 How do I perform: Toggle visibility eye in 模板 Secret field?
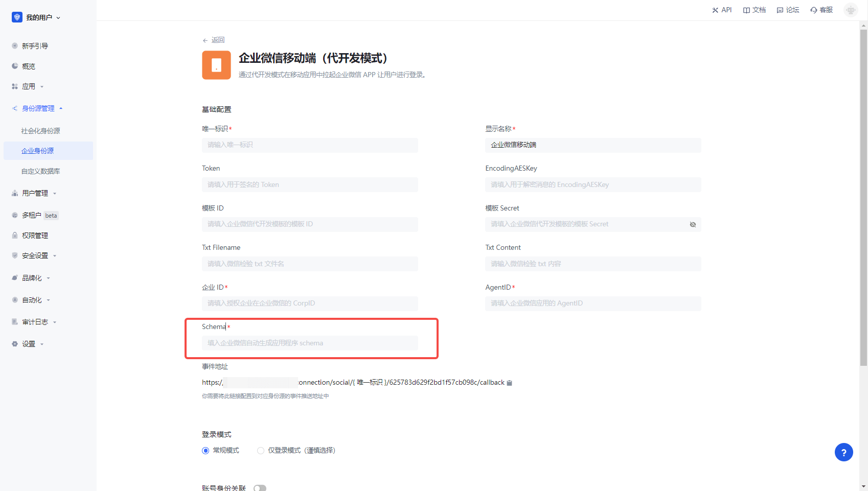coord(693,224)
